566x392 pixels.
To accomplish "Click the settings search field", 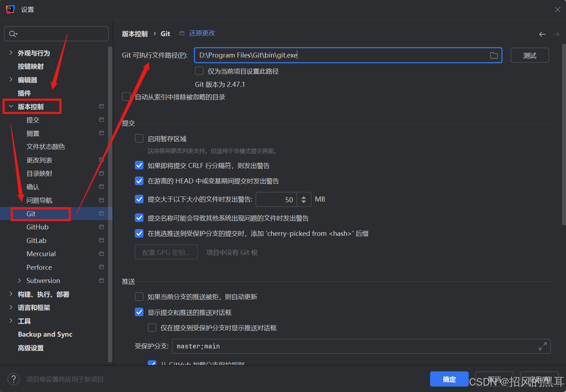I will pyautogui.click(x=56, y=34).
